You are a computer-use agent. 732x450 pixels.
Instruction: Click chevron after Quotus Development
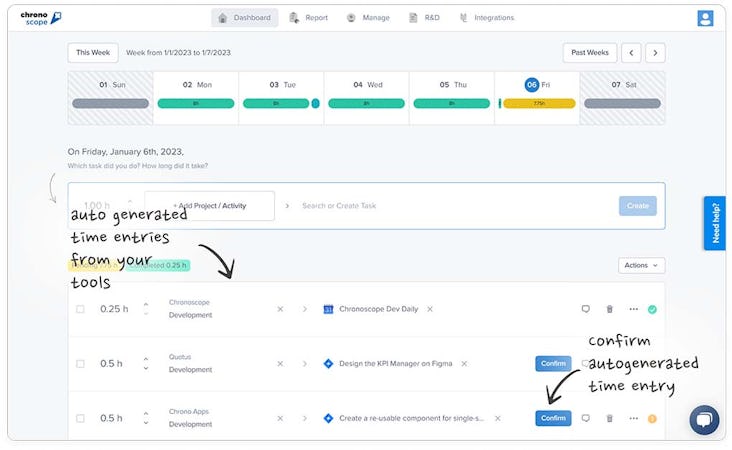click(305, 364)
